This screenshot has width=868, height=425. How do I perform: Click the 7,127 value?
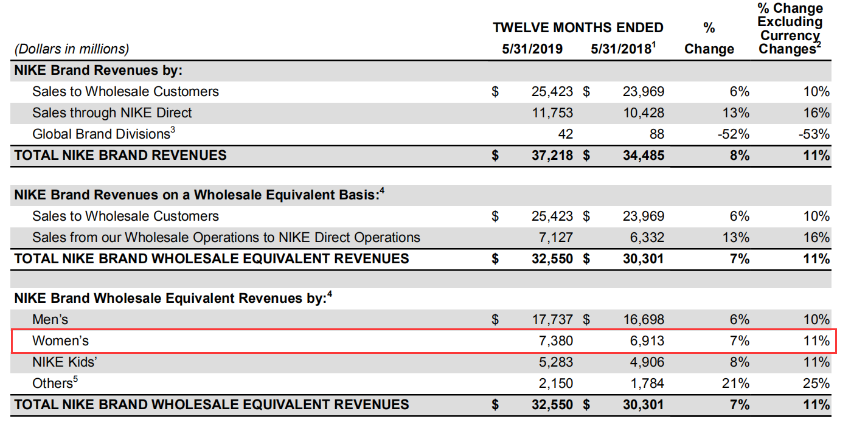(556, 237)
